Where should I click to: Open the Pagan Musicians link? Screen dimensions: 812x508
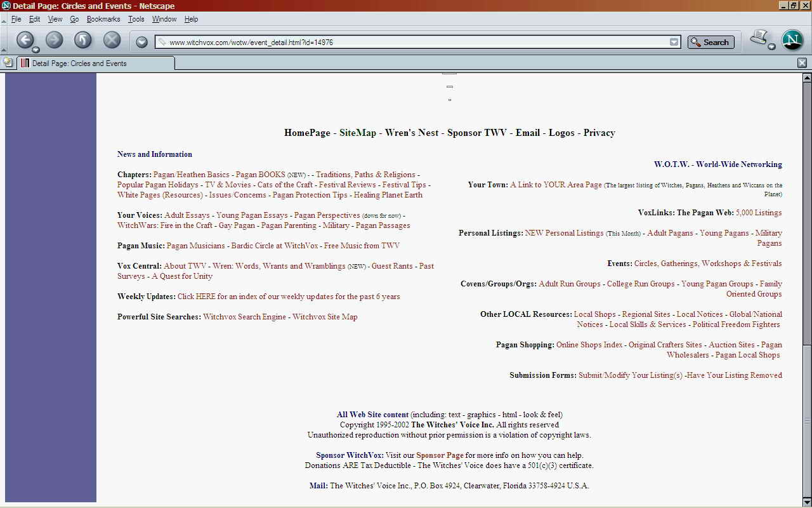196,246
